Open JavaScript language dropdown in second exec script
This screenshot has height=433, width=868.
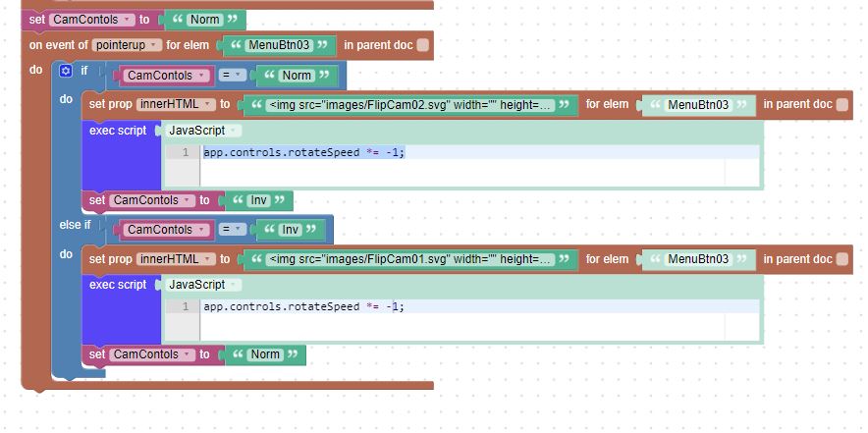tap(203, 285)
